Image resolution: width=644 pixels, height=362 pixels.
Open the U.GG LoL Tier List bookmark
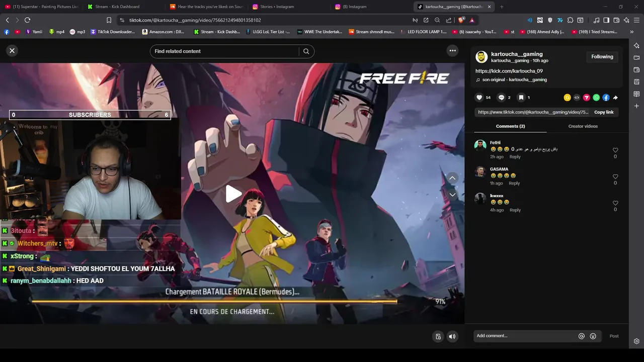pos(267,32)
